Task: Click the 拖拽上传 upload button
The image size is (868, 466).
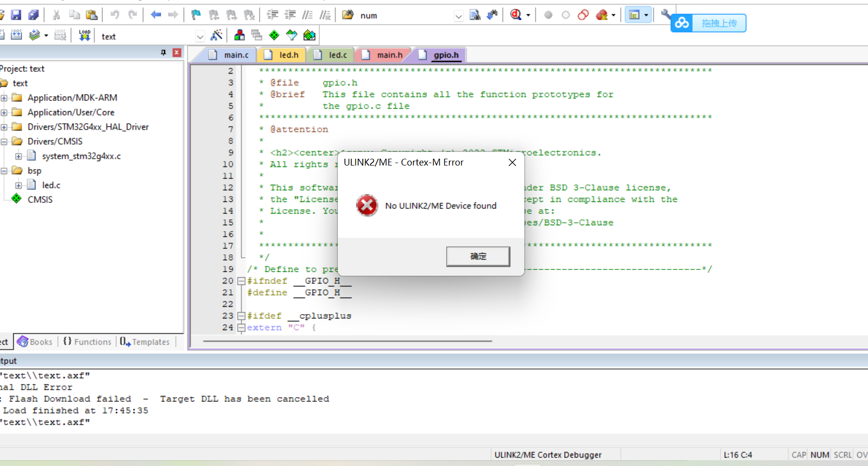Action: 708,23
